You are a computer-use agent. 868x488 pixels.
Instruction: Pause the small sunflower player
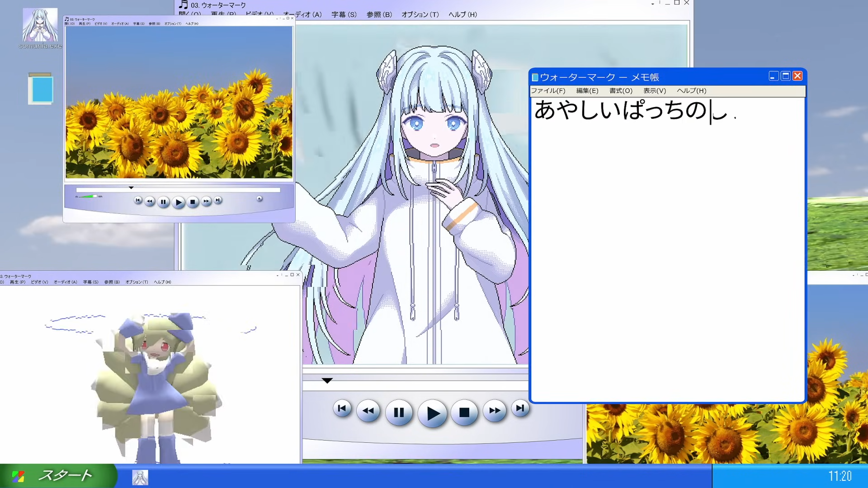163,202
